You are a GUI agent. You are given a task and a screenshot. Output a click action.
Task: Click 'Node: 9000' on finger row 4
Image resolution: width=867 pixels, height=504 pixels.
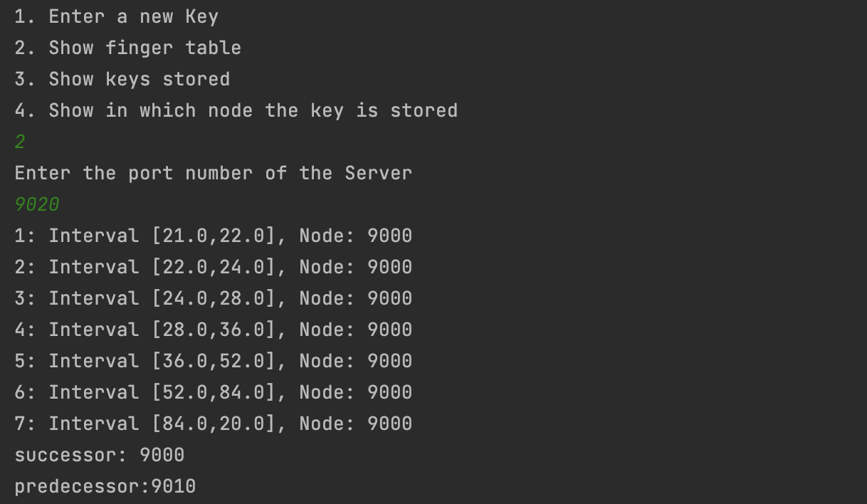(x=355, y=330)
